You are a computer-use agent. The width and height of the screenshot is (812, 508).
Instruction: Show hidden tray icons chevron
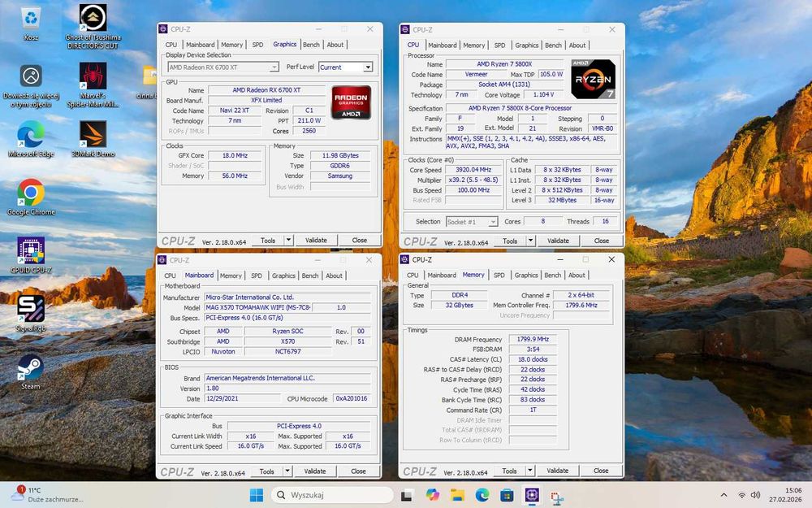[x=723, y=495]
